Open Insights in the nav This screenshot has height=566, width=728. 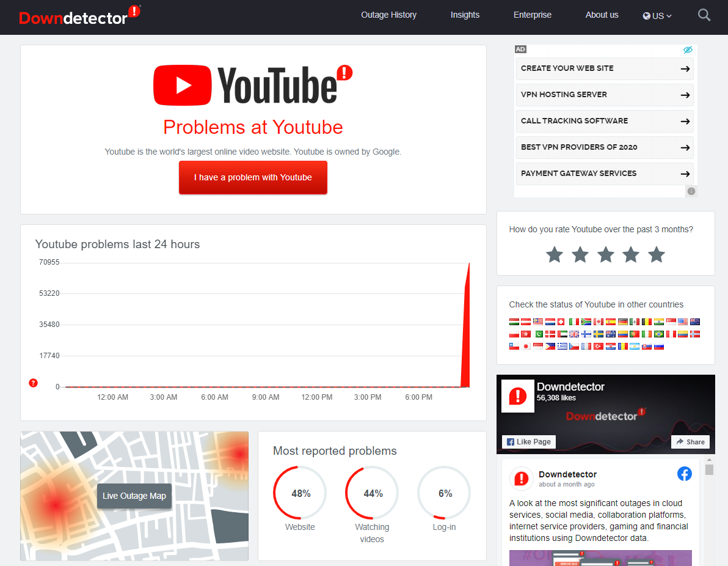tap(465, 15)
